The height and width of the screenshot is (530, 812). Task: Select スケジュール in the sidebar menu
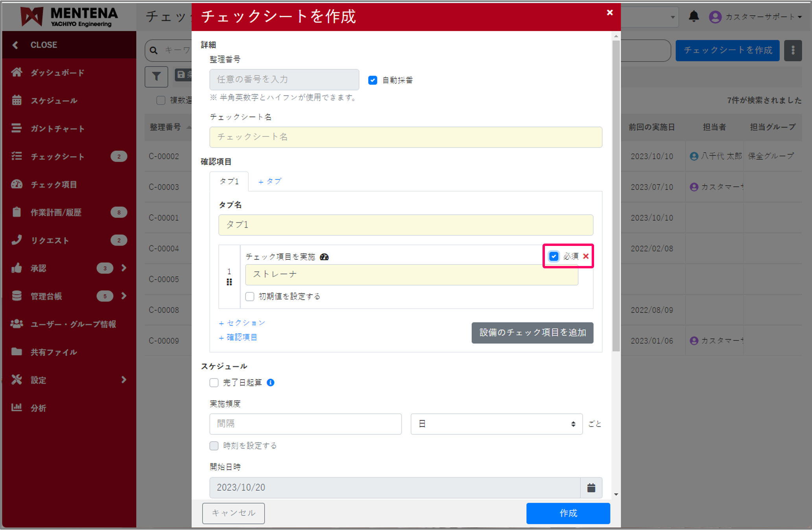tap(17, 100)
